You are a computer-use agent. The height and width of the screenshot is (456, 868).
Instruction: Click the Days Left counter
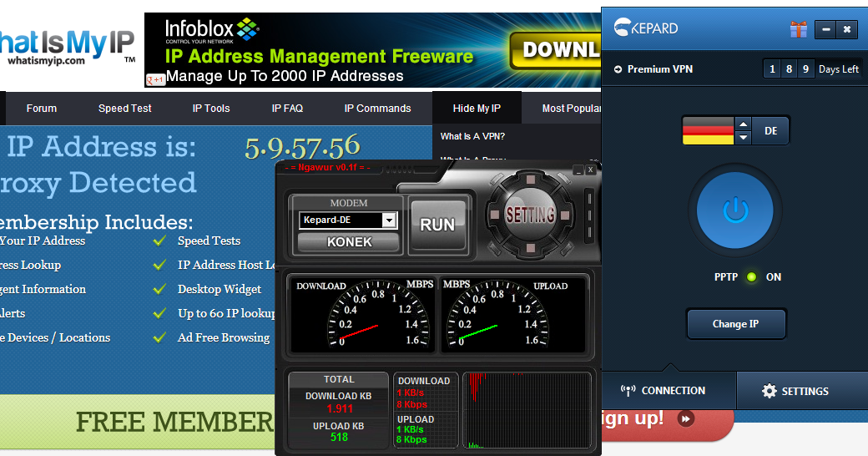coord(811,69)
